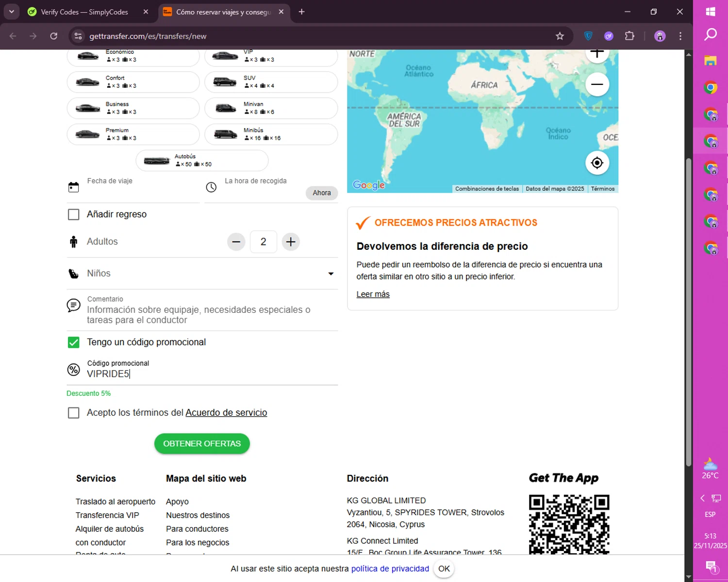The height and width of the screenshot is (582, 728).
Task: Select the Premium car class
Action: [x=133, y=134]
